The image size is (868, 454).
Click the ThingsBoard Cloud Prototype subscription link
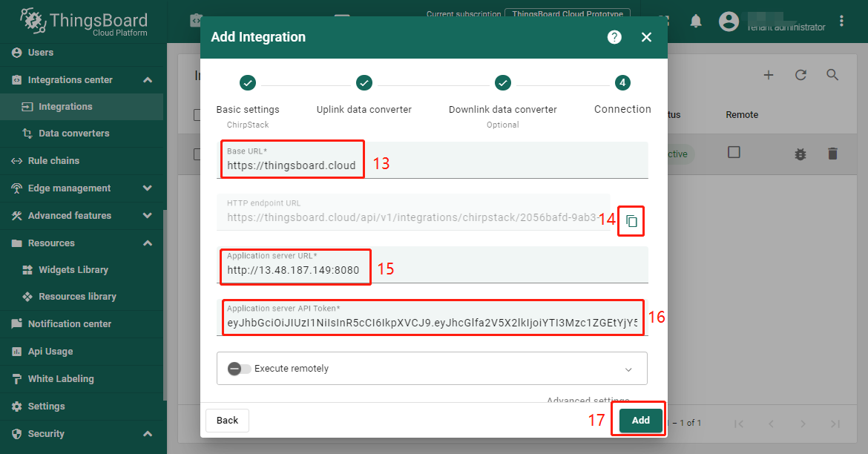point(568,14)
